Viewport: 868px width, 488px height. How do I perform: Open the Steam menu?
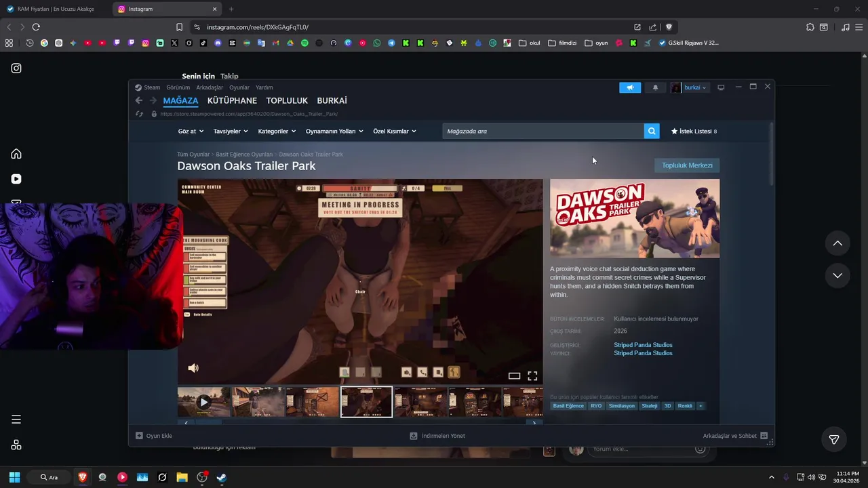152,87
